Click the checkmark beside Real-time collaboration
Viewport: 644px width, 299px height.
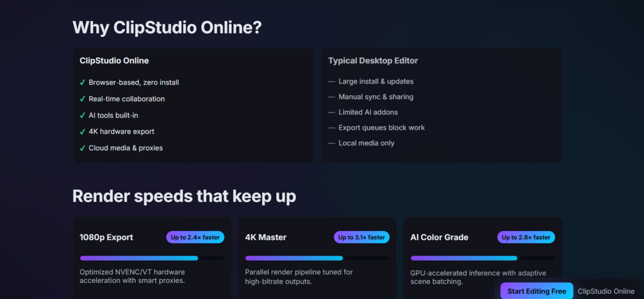[82, 99]
